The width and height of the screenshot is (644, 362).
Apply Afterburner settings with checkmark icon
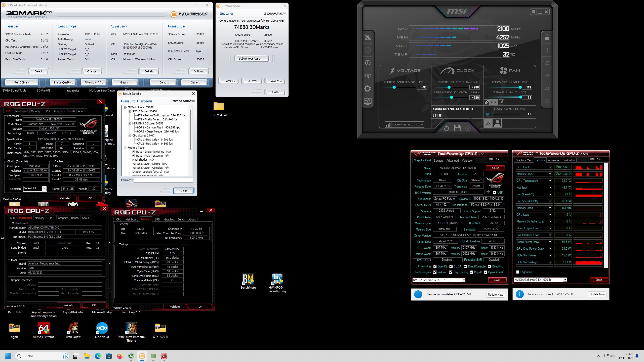click(468, 128)
